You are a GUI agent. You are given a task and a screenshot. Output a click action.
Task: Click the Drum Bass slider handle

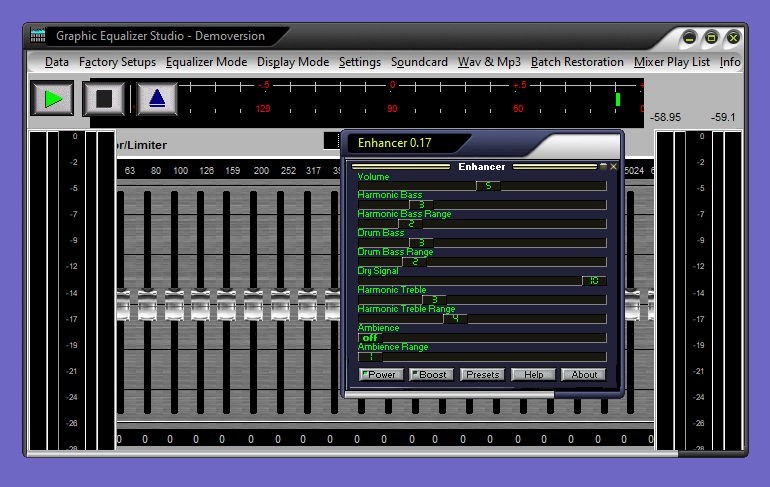click(x=421, y=243)
